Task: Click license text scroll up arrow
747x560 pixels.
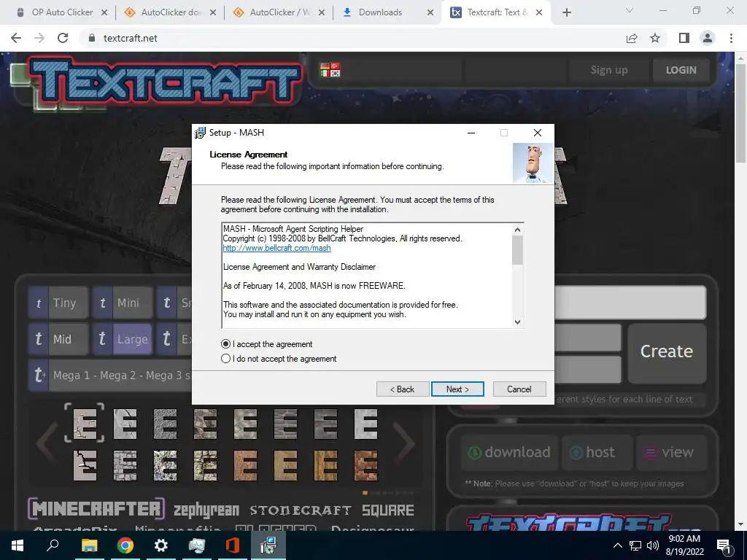Action: [x=517, y=230]
